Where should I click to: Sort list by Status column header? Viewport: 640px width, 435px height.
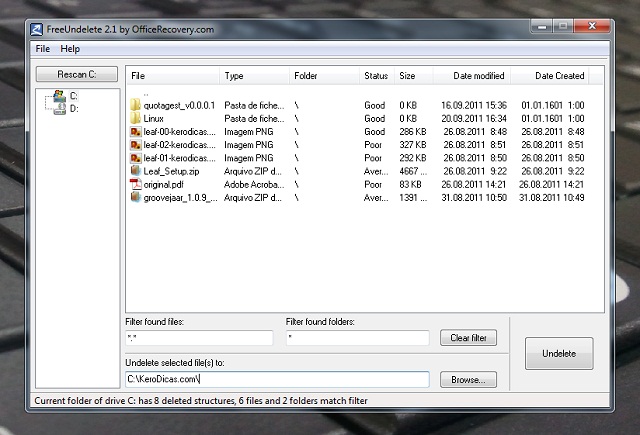click(377, 76)
